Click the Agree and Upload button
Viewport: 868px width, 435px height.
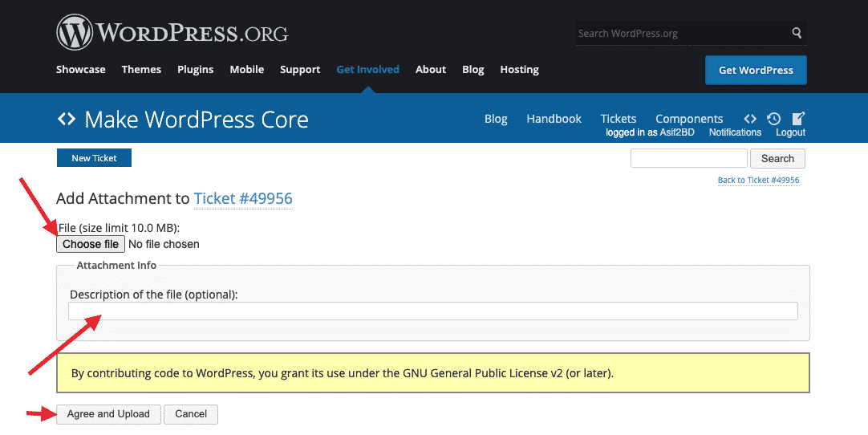tap(108, 414)
